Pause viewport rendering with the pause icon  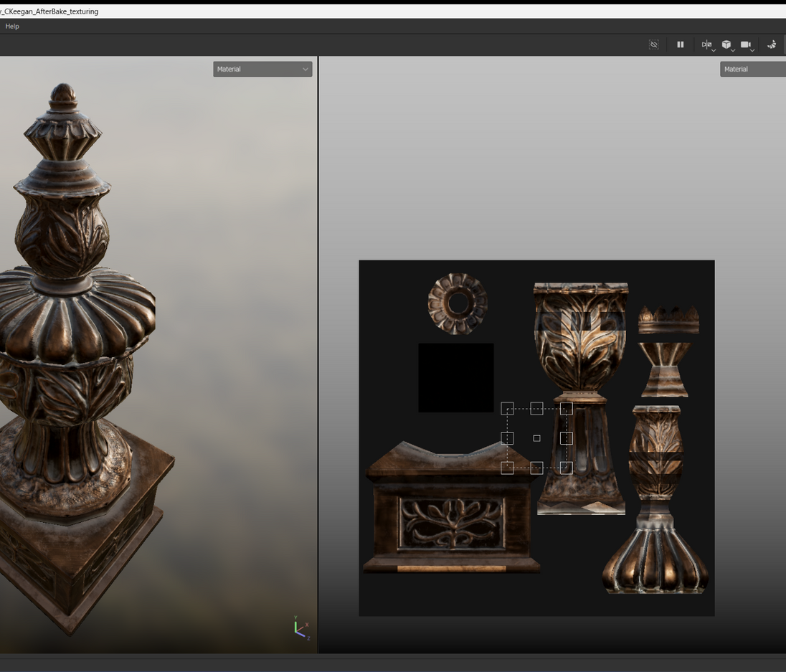pyautogui.click(x=680, y=44)
